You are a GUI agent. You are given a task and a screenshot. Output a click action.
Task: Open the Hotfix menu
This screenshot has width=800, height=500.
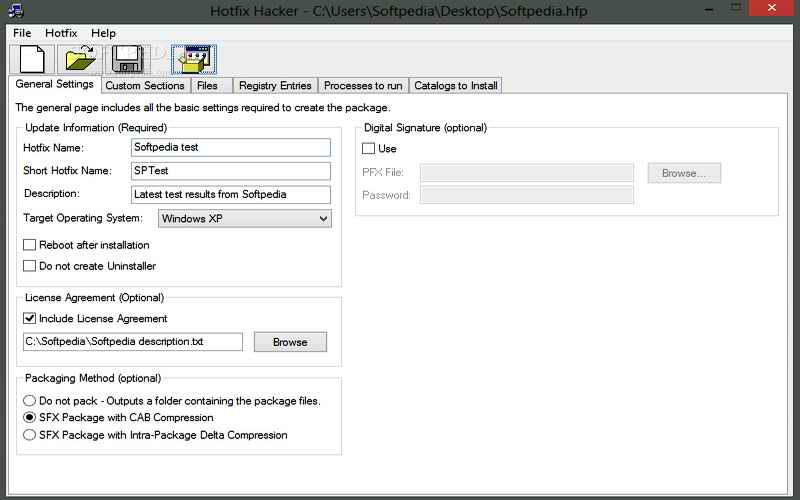coord(61,33)
